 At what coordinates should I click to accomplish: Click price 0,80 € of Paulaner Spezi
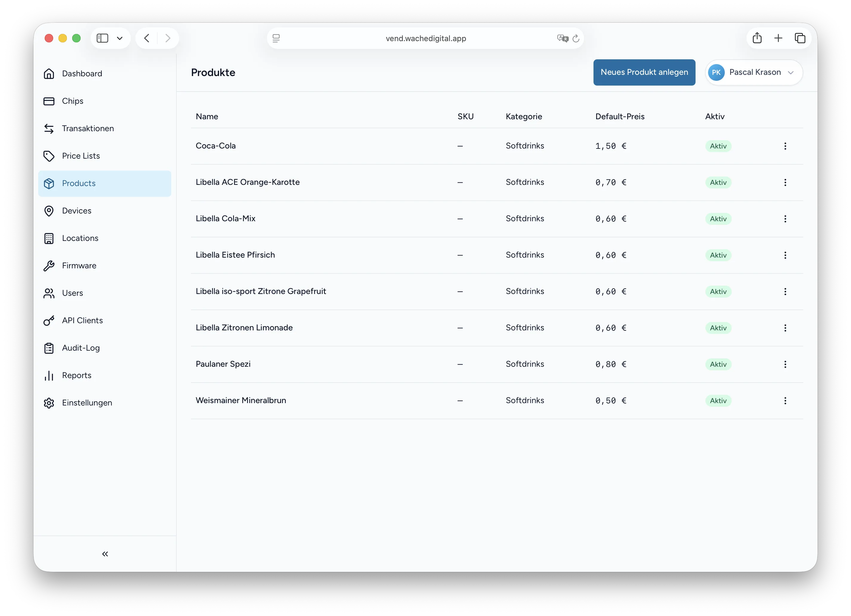pyautogui.click(x=610, y=364)
